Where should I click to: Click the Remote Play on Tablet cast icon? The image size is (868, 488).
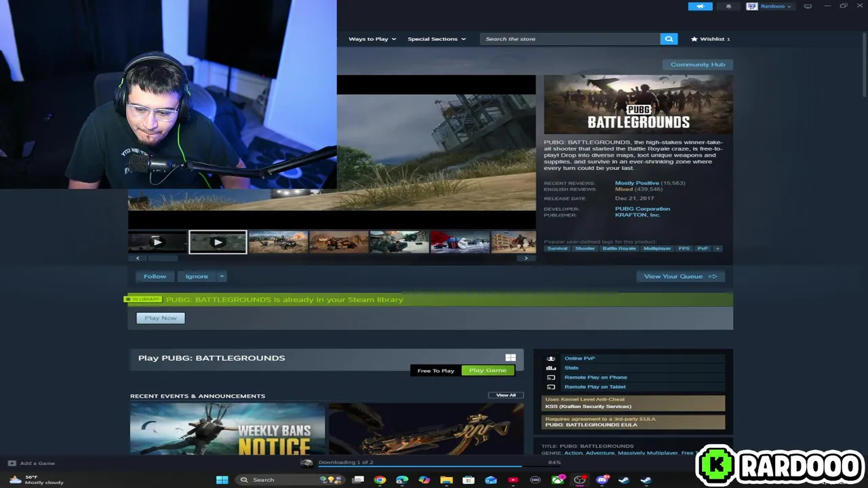pyautogui.click(x=551, y=386)
